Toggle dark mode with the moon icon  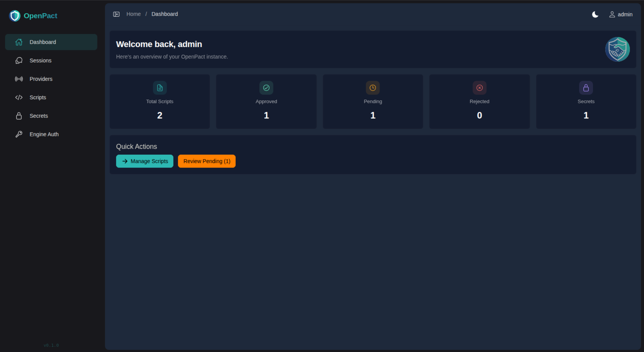point(595,14)
